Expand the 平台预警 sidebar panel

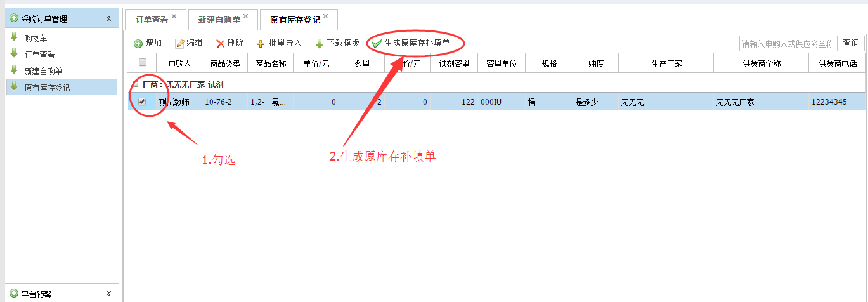(108, 294)
